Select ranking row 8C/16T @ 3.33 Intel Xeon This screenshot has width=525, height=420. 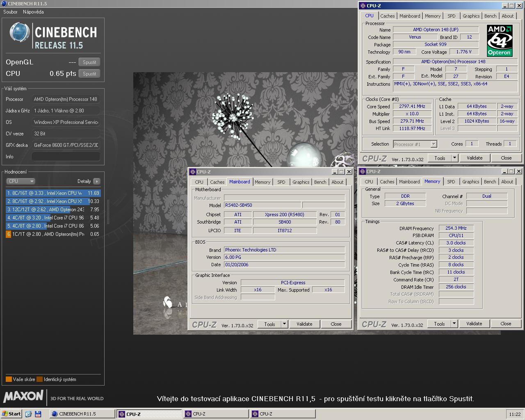(53, 193)
